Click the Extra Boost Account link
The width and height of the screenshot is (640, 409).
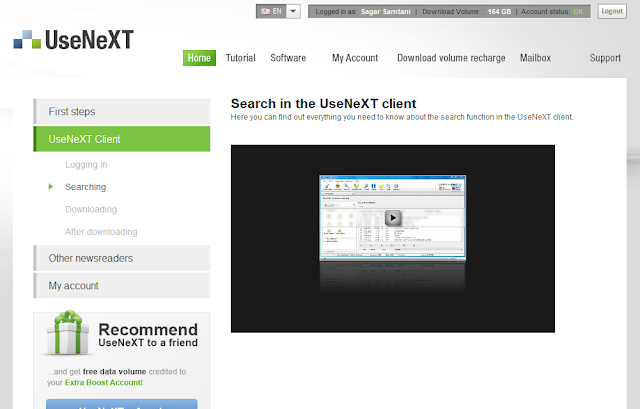tap(104, 382)
